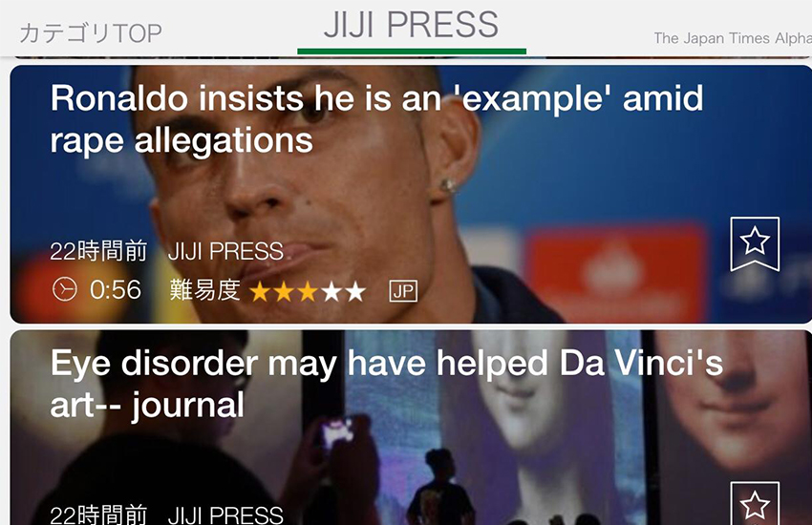The image size is (812, 525).
Task: Bookmark the Ronaldo article with star icon
Action: 755,243
